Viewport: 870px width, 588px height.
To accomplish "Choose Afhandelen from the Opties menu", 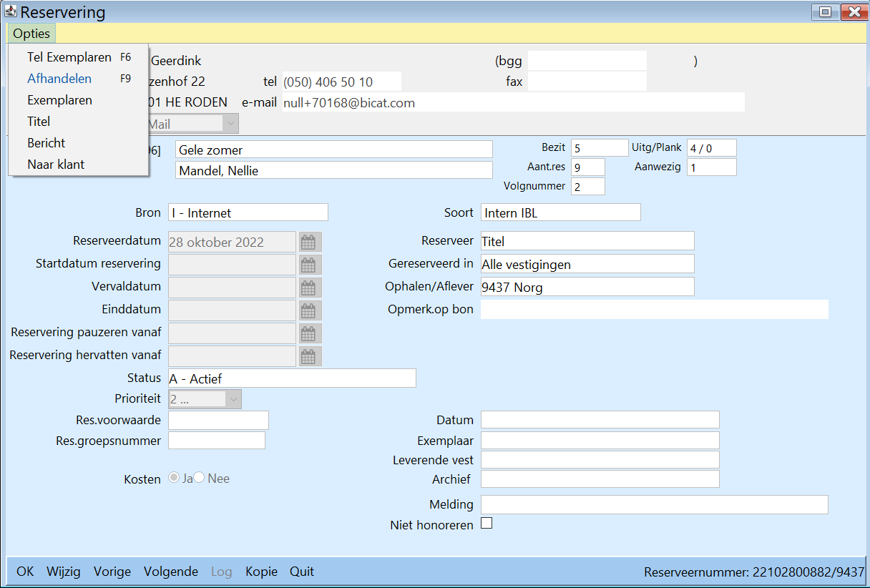I will click(x=59, y=79).
